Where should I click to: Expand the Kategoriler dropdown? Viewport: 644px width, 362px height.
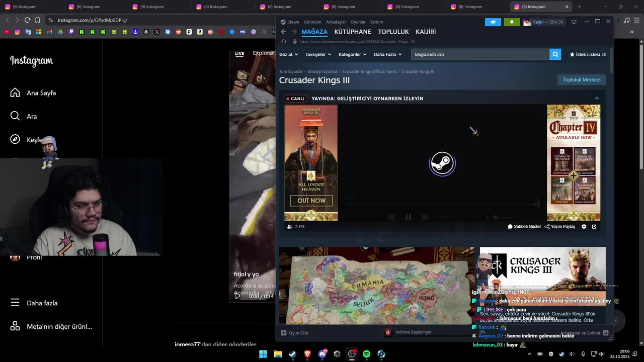[352, 54]
